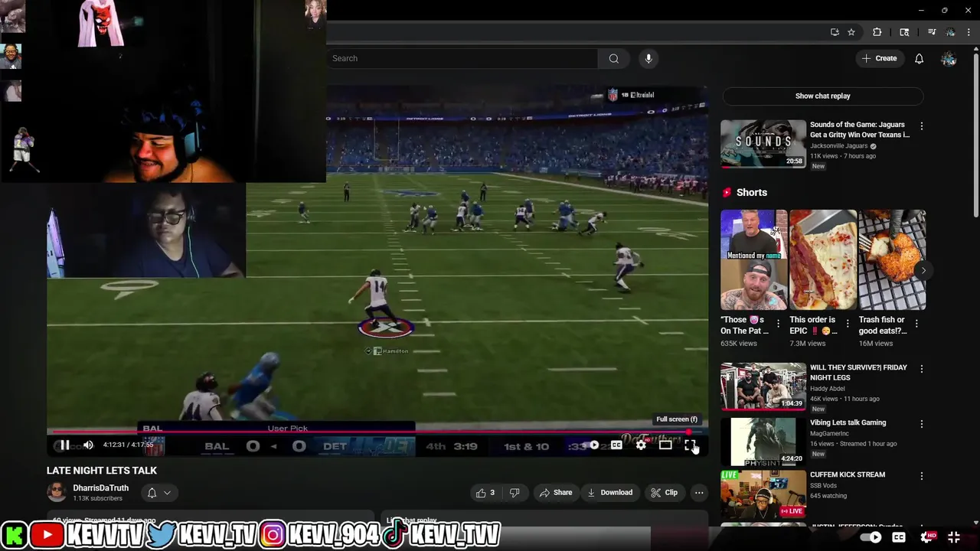Viewport: 980px width, 551px height.
Task: Open Trash fish or good eats short
Action: [892, 259]
